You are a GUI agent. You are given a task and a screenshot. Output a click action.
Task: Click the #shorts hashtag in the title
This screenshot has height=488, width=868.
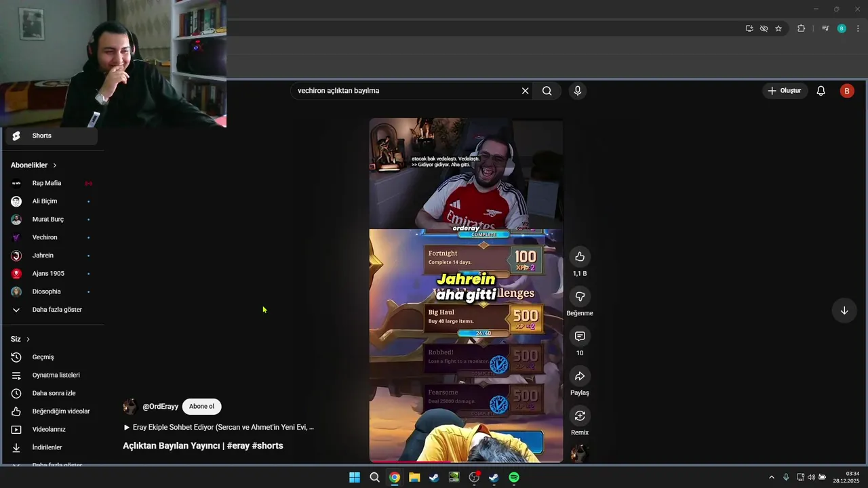tap(267, 446)
